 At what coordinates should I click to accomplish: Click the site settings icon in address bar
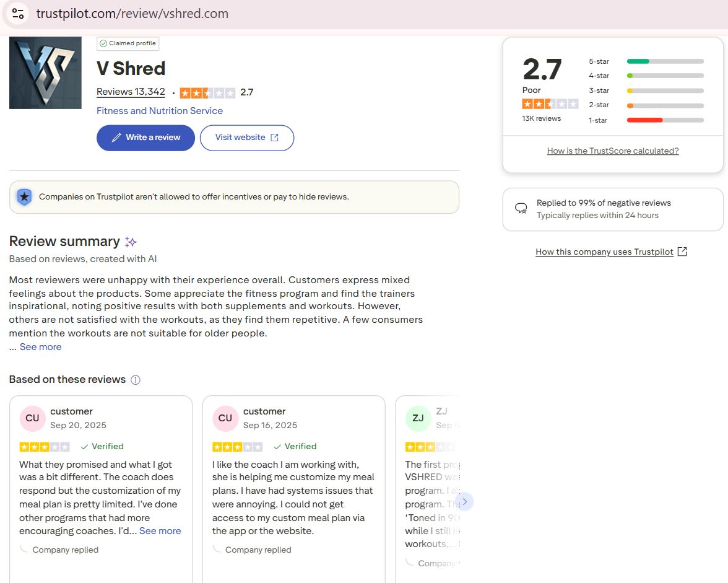pos(18,13)
